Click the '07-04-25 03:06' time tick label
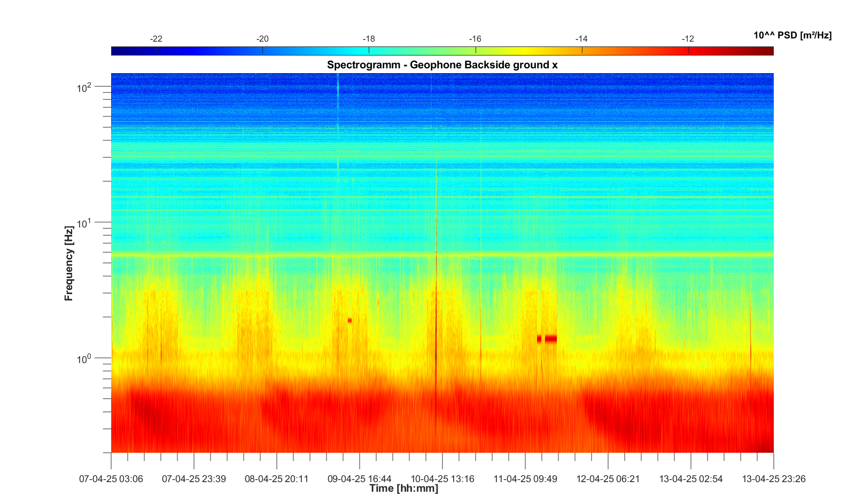Viewport: 855px width, 504px height. [x=111, y=479]
